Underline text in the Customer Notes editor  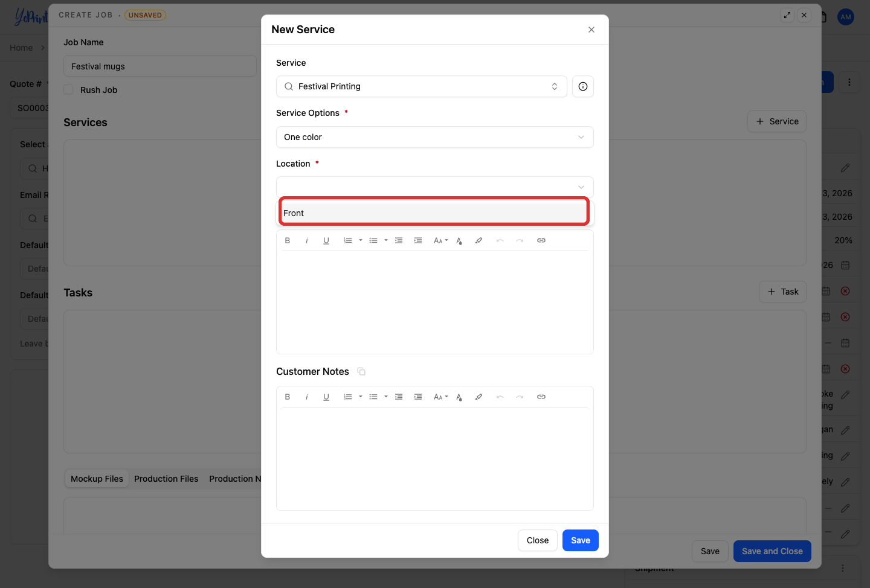point(326,397)
